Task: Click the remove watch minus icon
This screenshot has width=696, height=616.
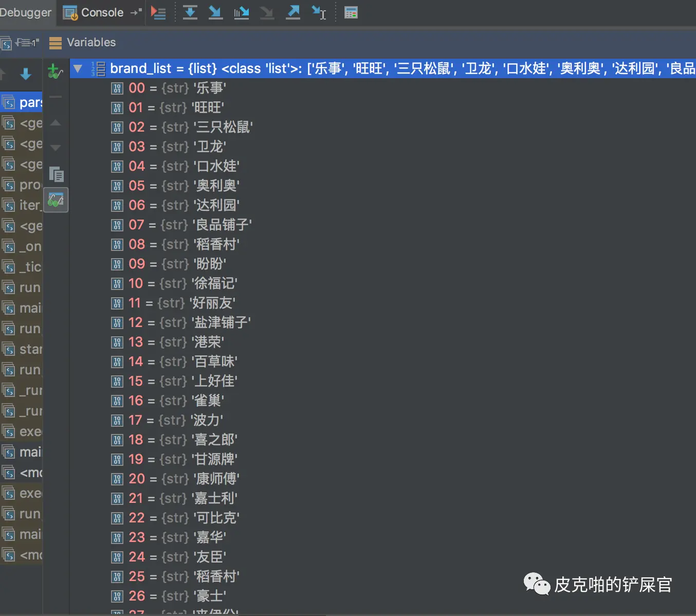Action: (x=56, y=97)
